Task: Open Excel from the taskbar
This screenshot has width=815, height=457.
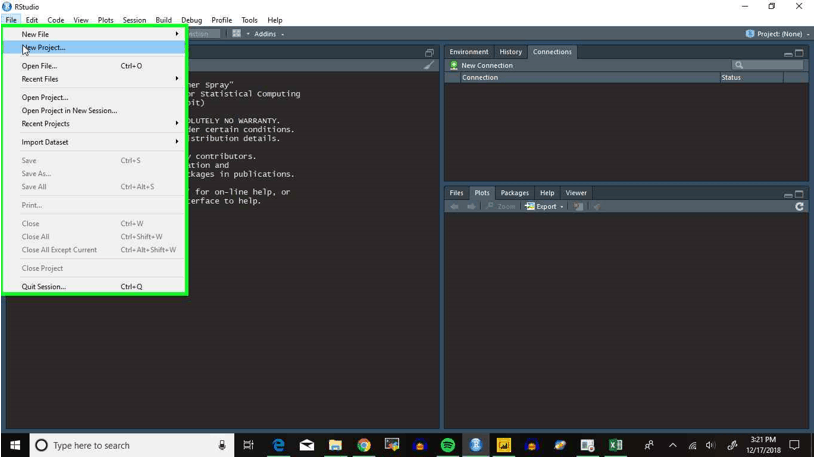Action: [x=615, y=445]
